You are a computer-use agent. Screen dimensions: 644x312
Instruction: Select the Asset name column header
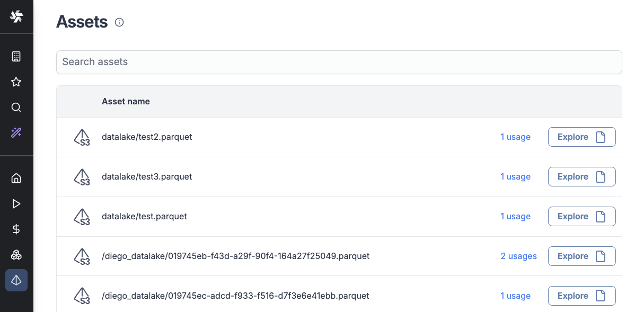(x=126, y=101)
